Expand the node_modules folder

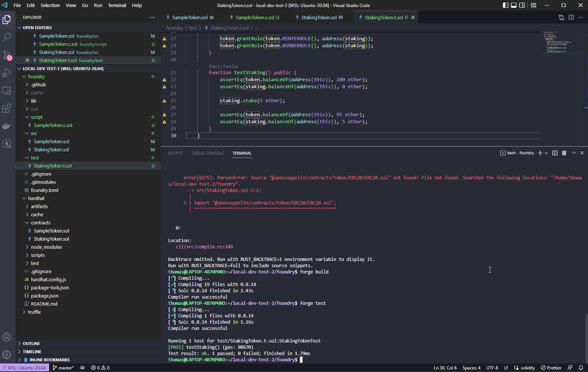tap(88, 247)
